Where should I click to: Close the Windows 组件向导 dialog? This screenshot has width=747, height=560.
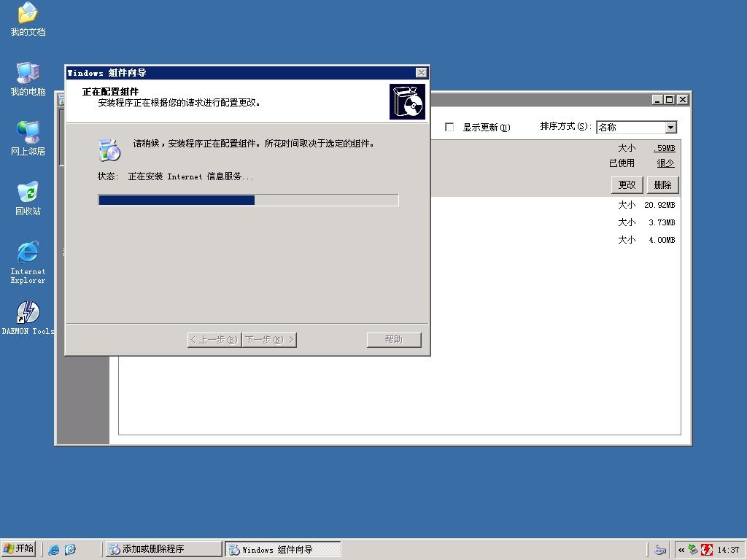421,72
